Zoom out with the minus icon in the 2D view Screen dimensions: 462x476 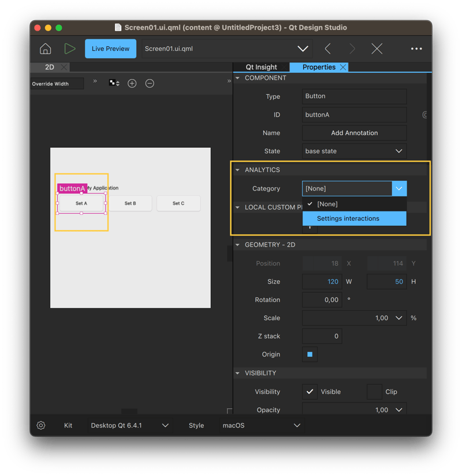click(x=150, y=84)
